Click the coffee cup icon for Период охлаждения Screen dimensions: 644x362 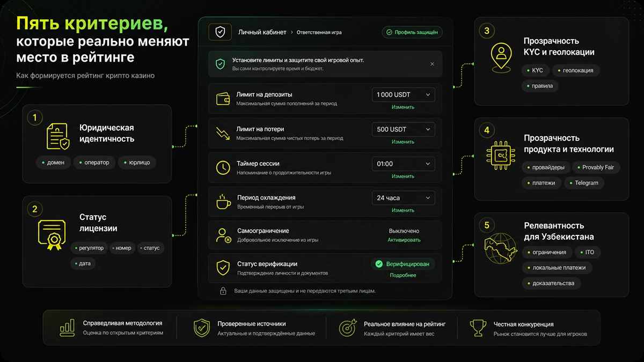223,202
